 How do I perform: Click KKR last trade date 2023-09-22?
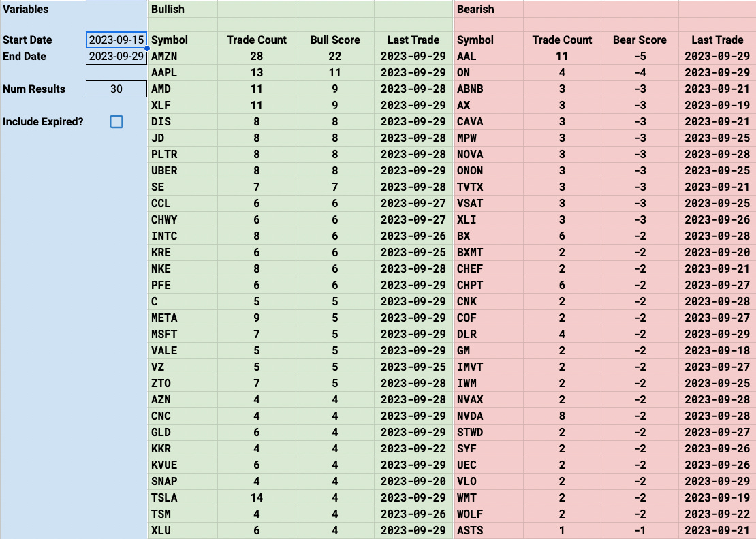413,449
